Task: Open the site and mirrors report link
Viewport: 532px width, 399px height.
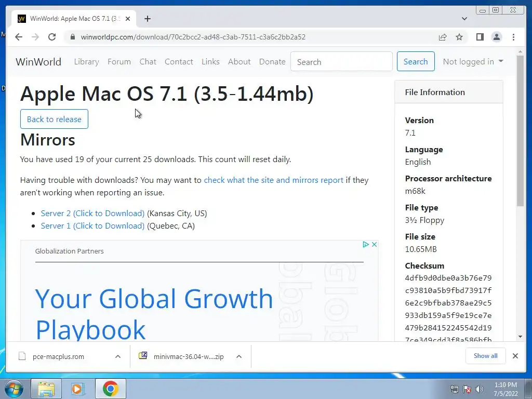Action: (x=273, y=180)
